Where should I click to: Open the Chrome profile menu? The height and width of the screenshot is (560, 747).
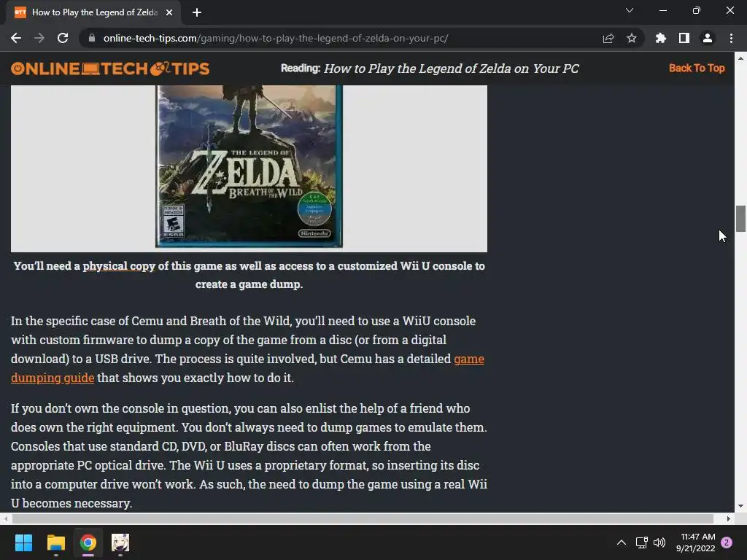(x=708, y=38)
